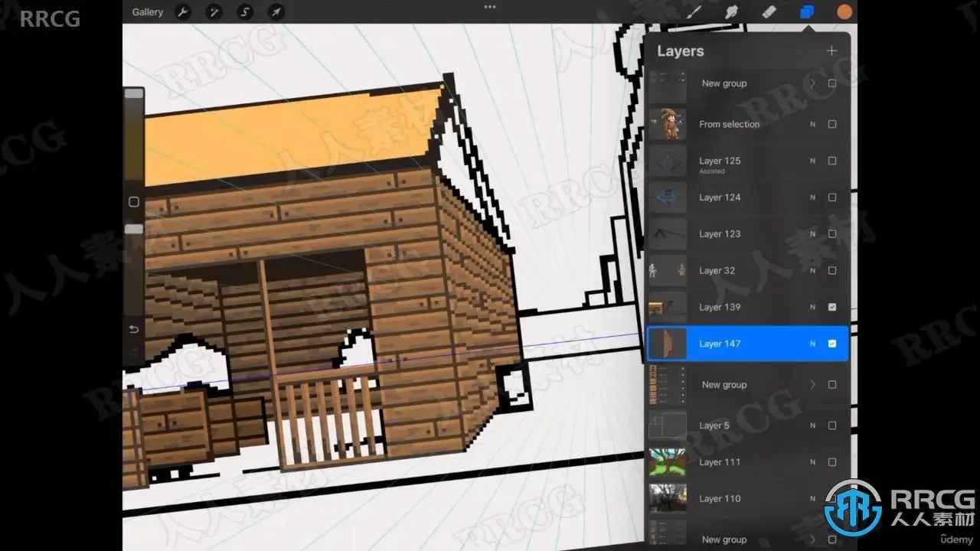Expand the New group above From selection
980x551 pixels.
tap(812, 83)
